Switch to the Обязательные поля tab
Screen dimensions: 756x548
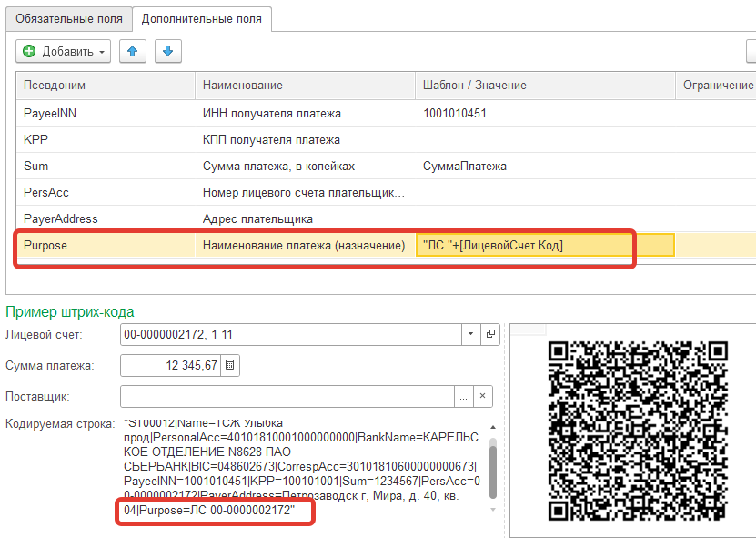point(68,18)
